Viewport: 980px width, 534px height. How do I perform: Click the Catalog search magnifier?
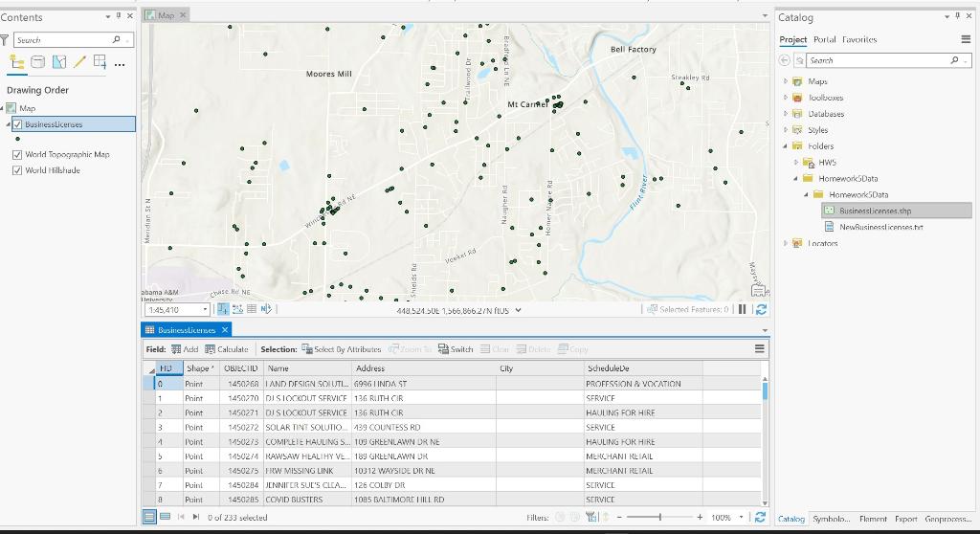click(x=954, y=60)
